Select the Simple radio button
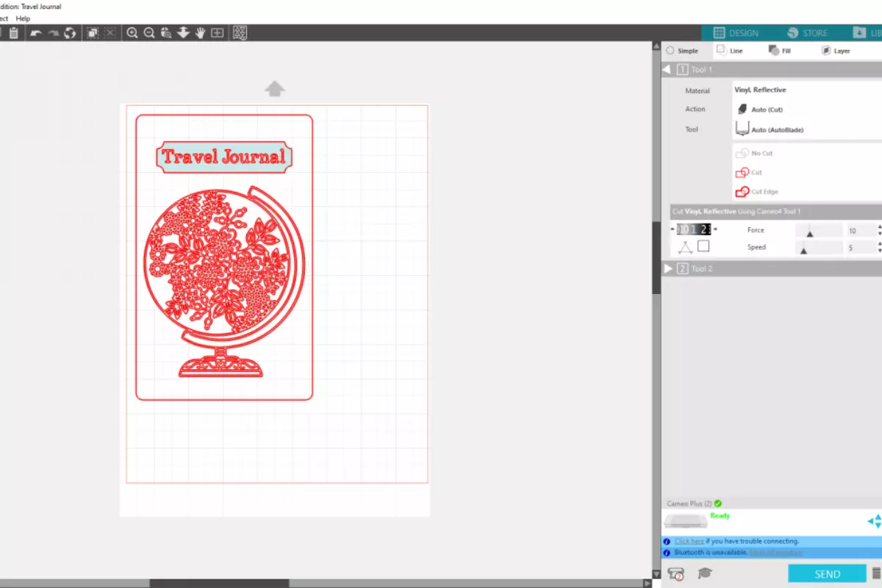The image size is (882, 588). (670, 51)
